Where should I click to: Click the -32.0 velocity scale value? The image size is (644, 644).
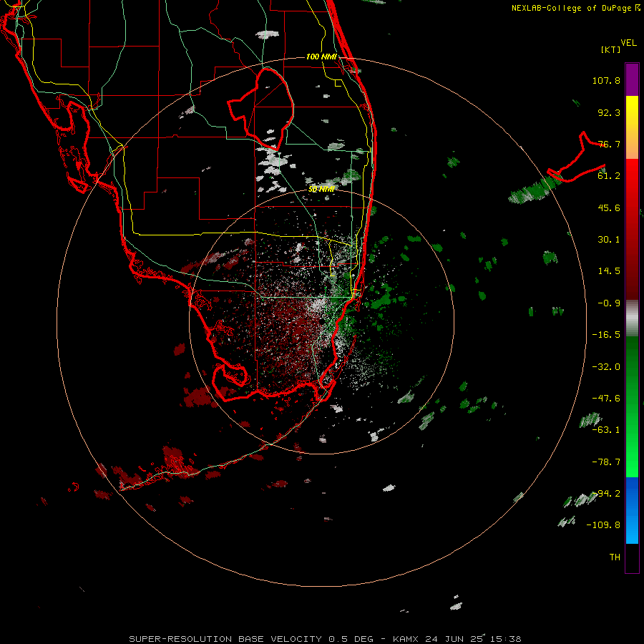[x=606, y=367]
